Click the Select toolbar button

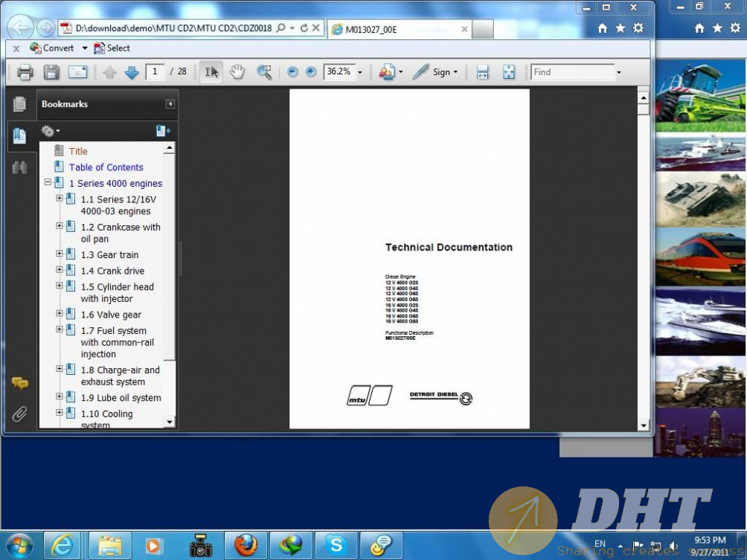point(112,48)
